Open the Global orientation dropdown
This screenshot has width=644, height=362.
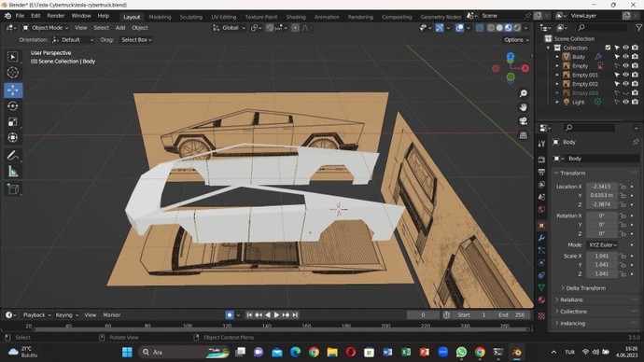click(230, 28)
